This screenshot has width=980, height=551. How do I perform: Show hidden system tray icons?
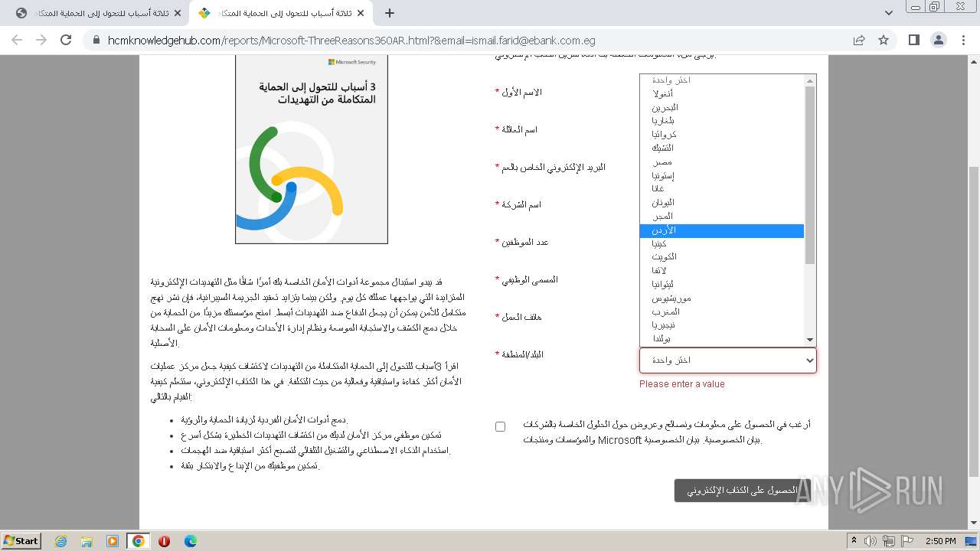(x=854, y=541)
